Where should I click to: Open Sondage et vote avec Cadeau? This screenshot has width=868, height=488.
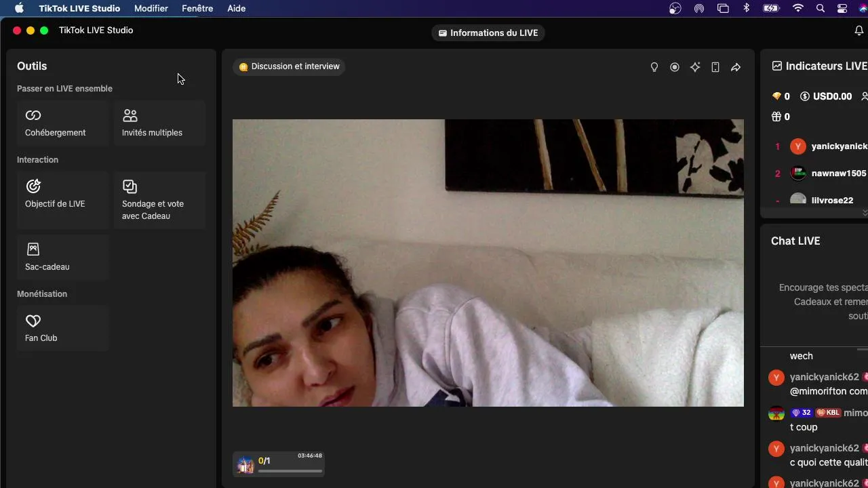pos(159,200)
